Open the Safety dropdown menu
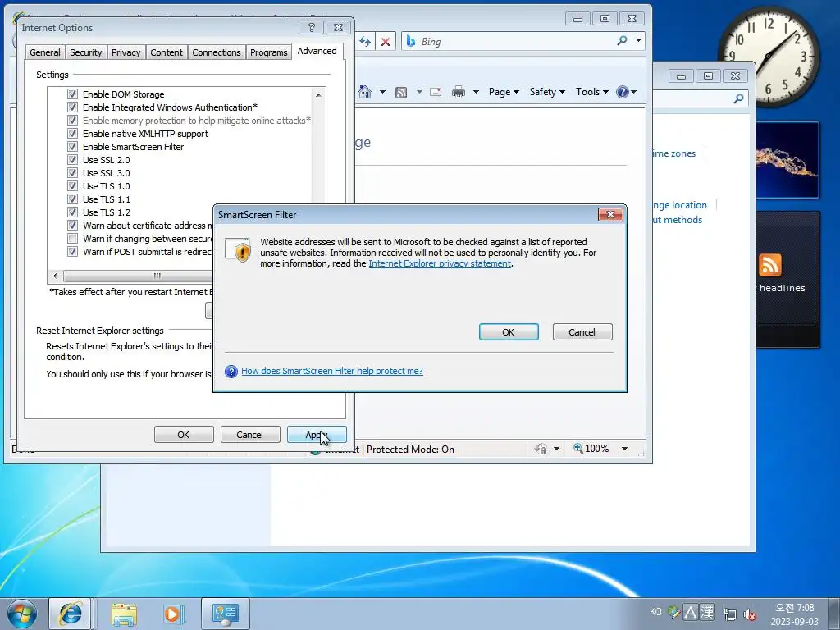 coord(547,92)
